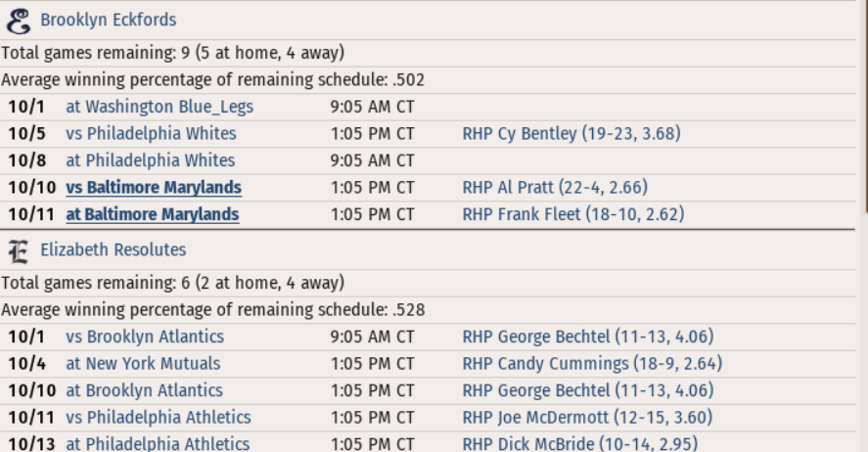
Task: Select the at Washington Blue_Legs matchup
Action: click(160, 107)
